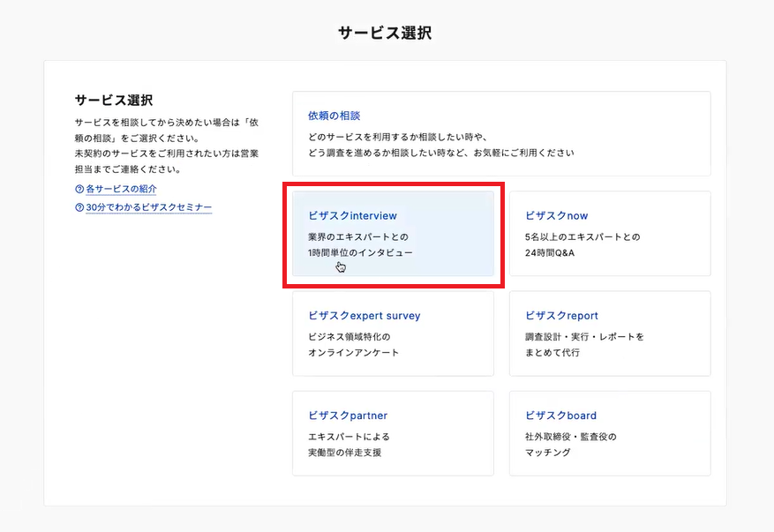The image size is (774, 532).
Task: Click the text 5名以上のエキスパートとの
Action: tap(582, 236)
